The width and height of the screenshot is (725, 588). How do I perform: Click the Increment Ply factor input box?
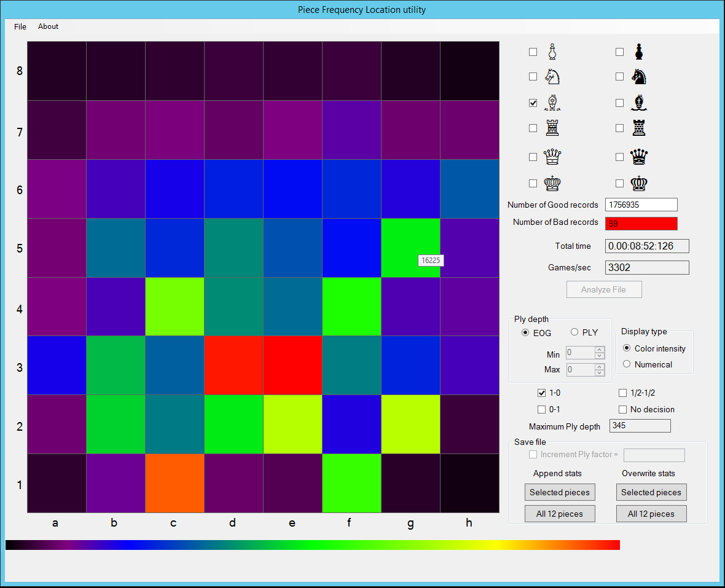pyautogui.click(x=654, y=455)
